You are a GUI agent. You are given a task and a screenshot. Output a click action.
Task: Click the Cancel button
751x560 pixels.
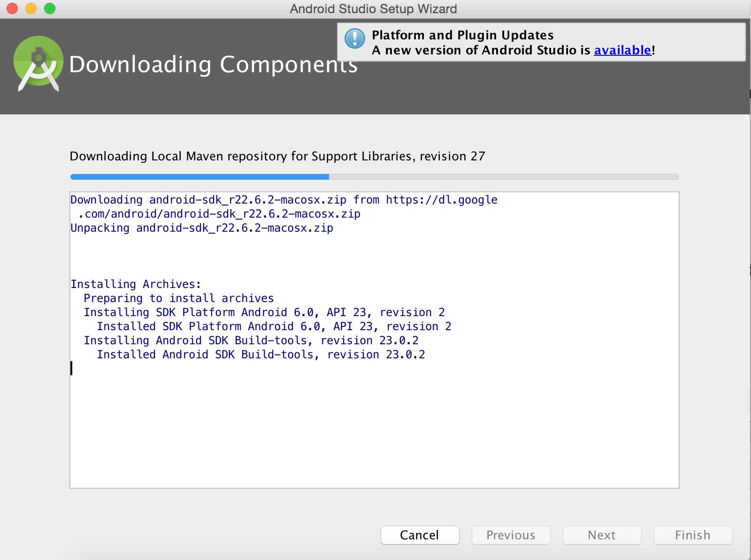[420, 535]
